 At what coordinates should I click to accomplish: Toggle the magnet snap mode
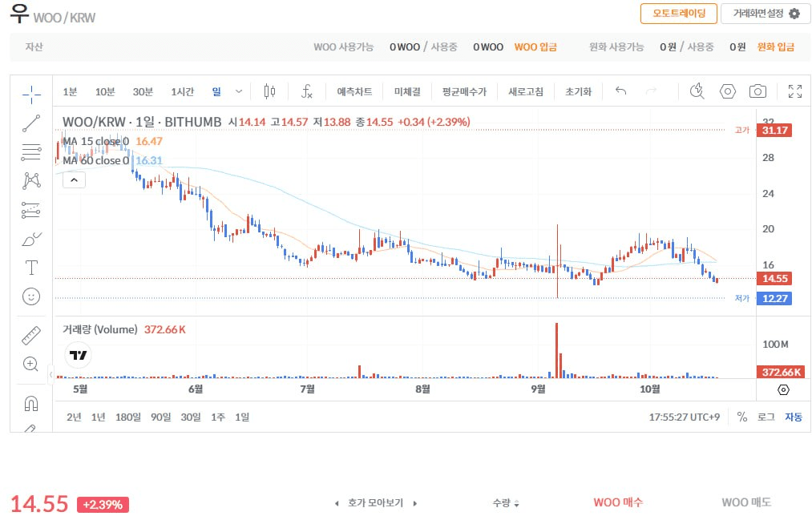[31, 403]
